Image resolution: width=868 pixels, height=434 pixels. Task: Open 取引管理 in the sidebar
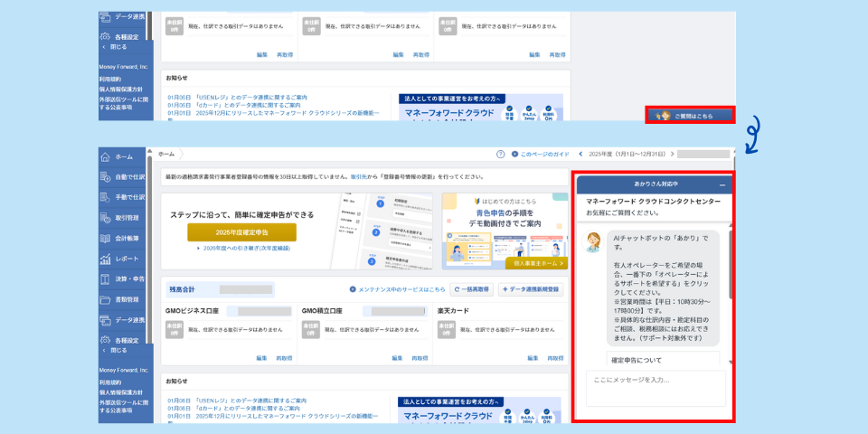pos(122,218)
